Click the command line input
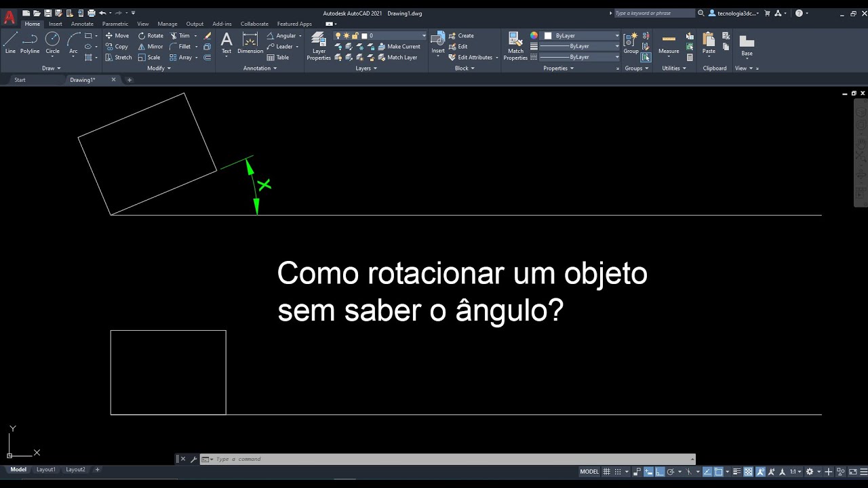Viewport: 868px width, 488px height. tap(448, 460)
